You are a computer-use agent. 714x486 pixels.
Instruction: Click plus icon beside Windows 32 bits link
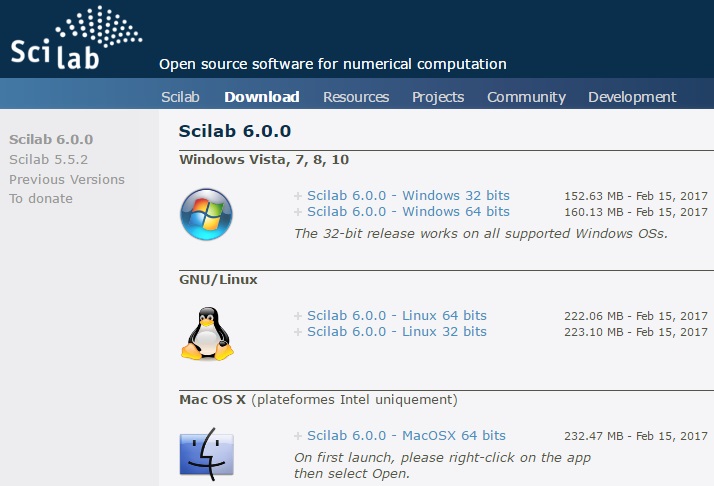(298, 196)
